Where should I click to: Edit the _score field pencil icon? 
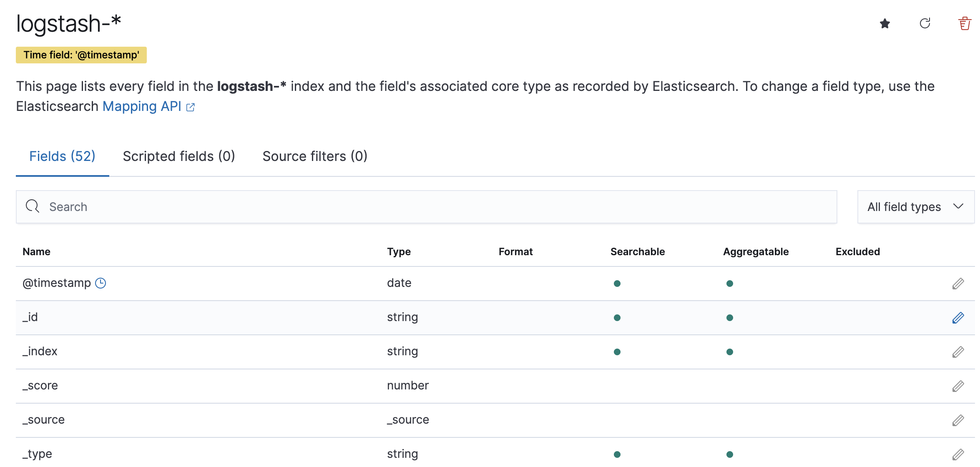[x=958, y=386]
